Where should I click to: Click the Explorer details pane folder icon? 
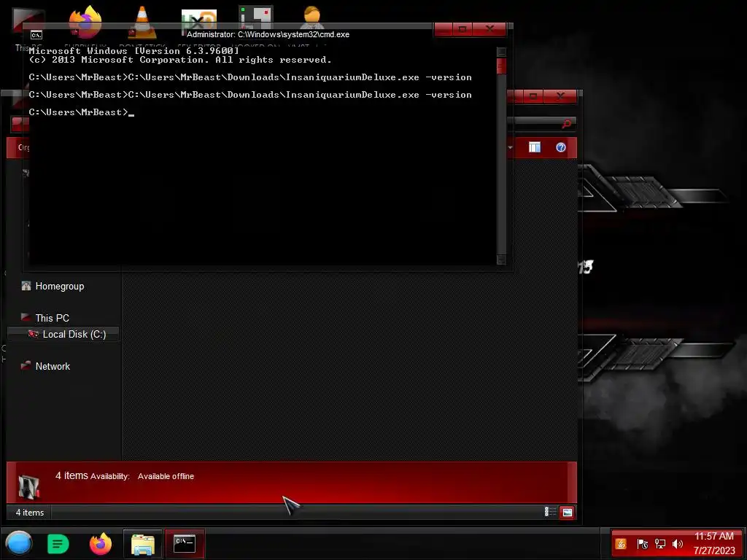pyautogui.click(x=28, y=486)
